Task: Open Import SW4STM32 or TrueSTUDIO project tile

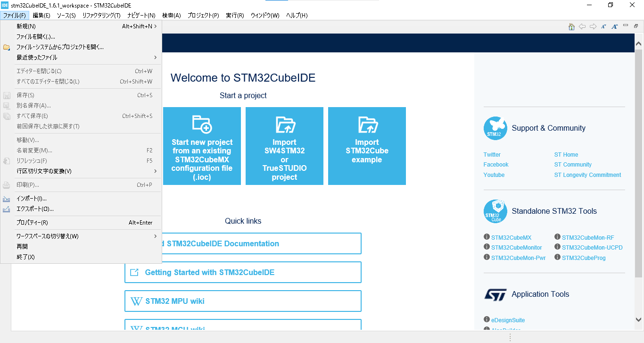Action: coord(284,146)
